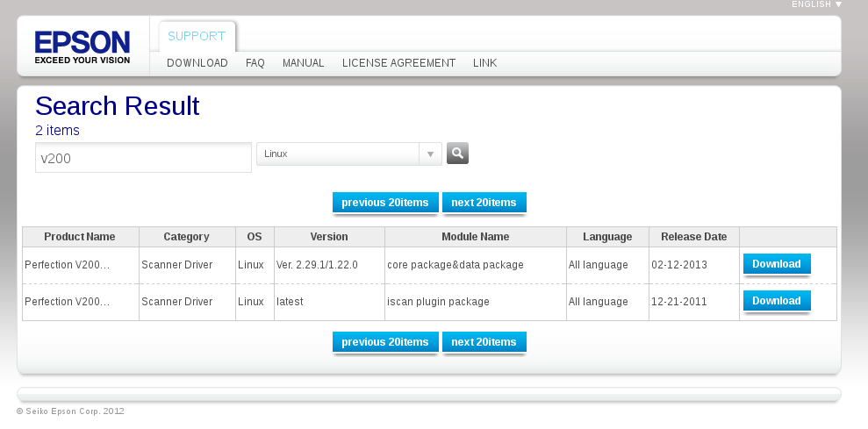Click Scanner Driver in iscan plugin row
This screenshot has width=868, height=429.
coord(177,302)
